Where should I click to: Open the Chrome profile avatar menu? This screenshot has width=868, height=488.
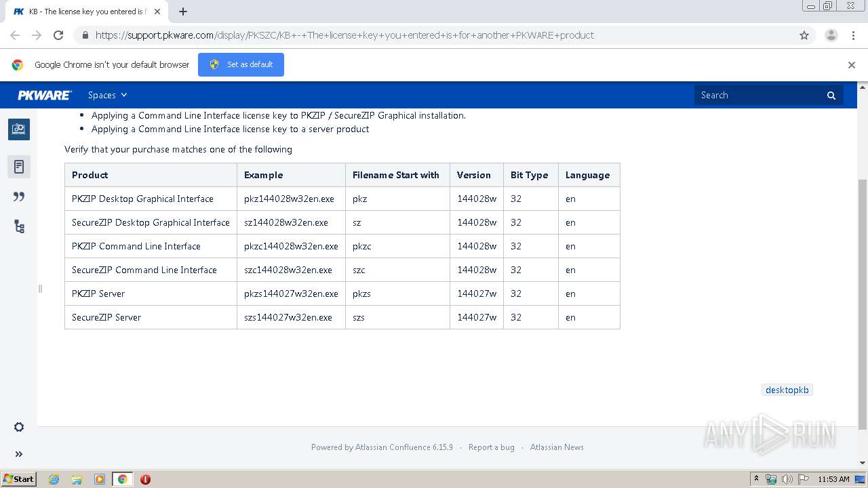[831, 35]
